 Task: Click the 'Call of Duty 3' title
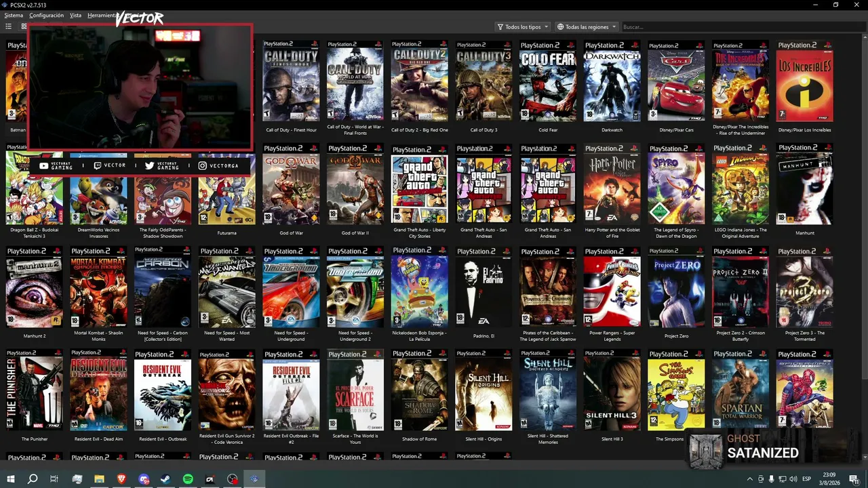coord(484,130)
